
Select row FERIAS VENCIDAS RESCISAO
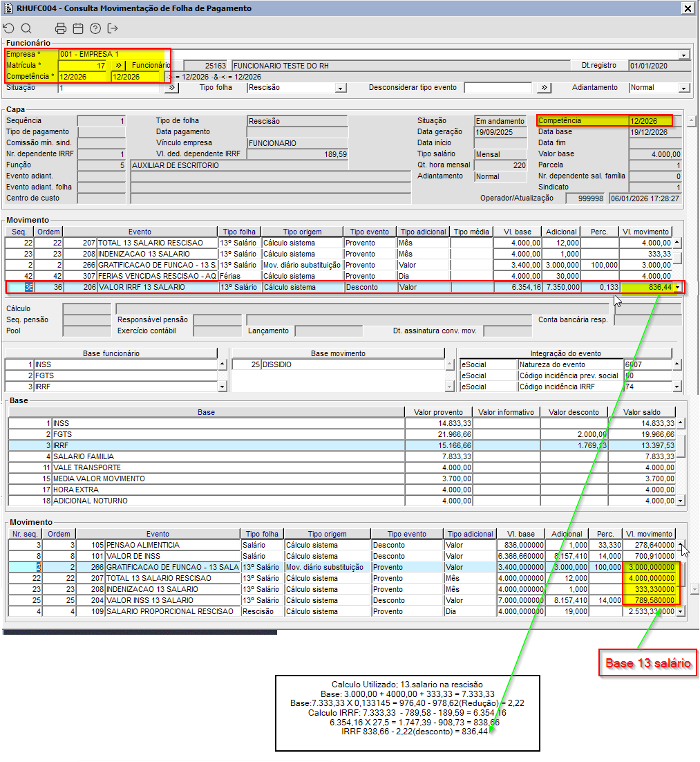339,275
